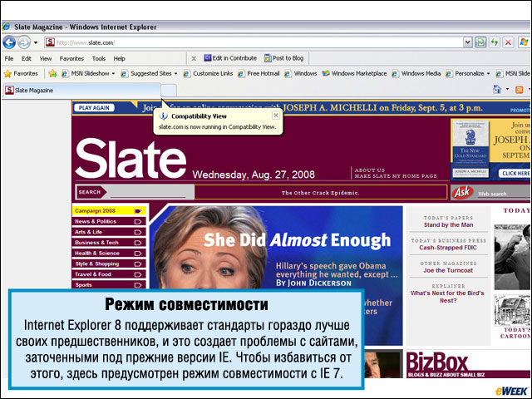Click the Personalize favorites link

click(465, 73)
